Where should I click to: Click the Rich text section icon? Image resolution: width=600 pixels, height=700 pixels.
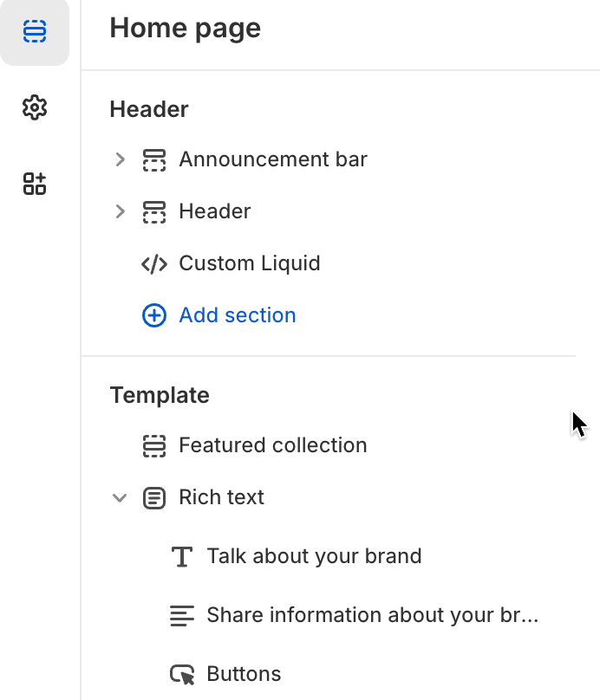click(x=154, y=498)
